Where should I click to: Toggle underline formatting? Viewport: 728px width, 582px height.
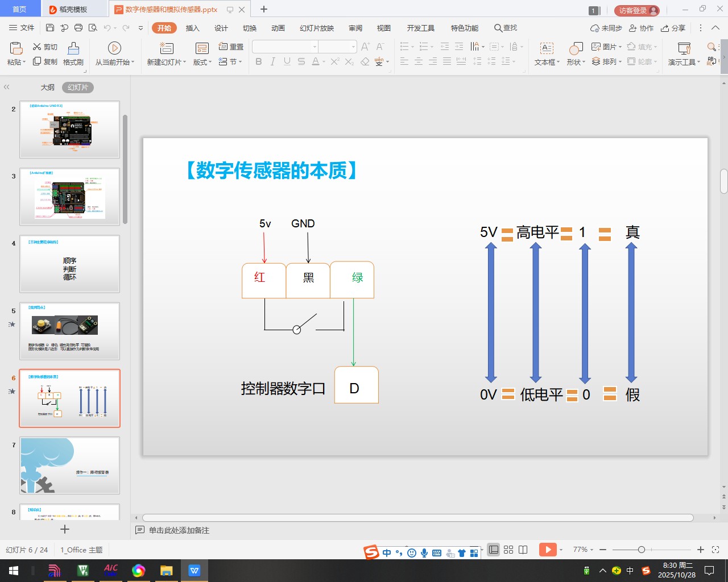tap(287, 61)
